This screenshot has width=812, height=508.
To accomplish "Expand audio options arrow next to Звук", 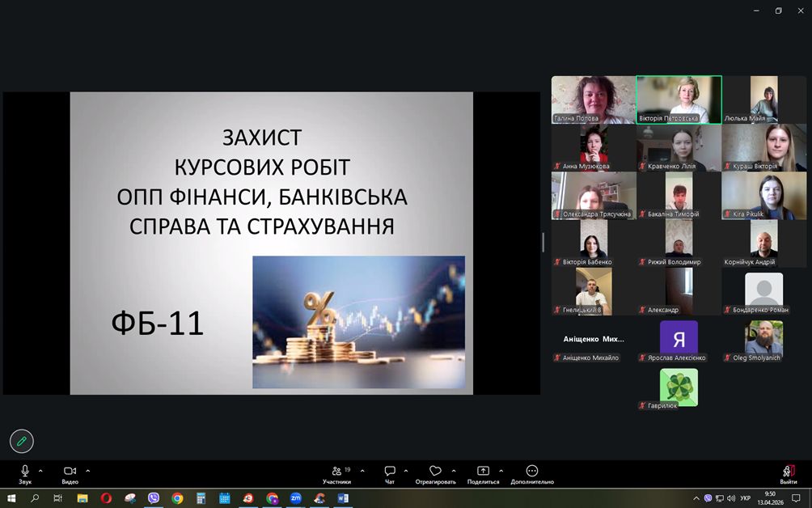I will [x=40, y=470].
